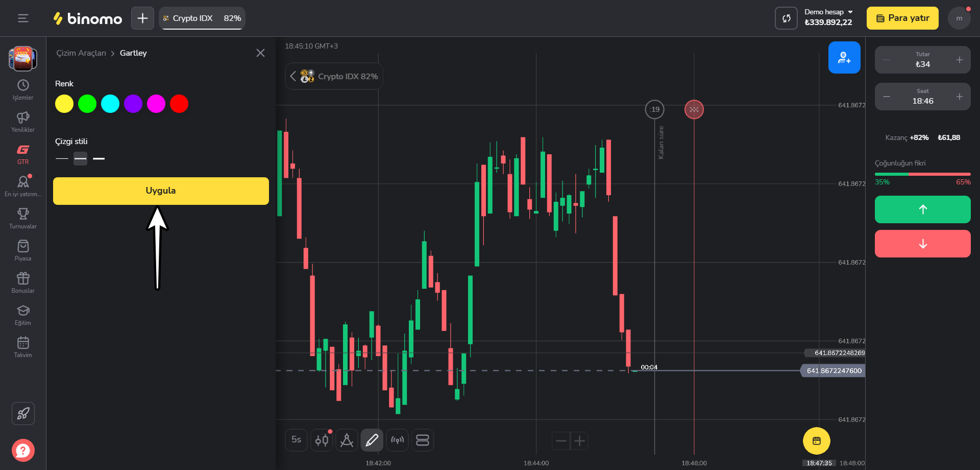
Task: Decrease Saat expiry time with minus
Action: tap(887, 97)
